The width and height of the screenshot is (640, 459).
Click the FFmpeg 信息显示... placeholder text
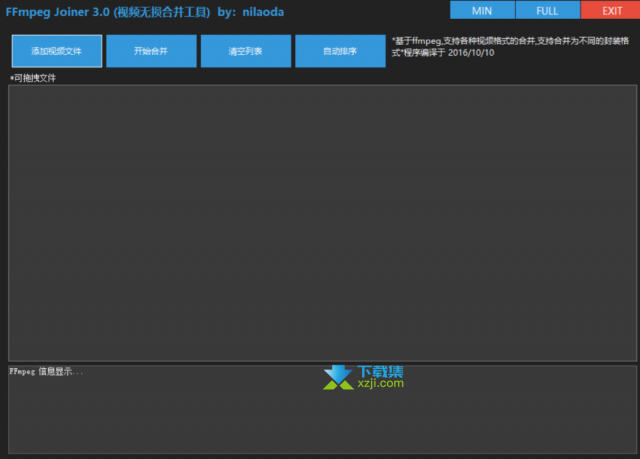[46, 372]
